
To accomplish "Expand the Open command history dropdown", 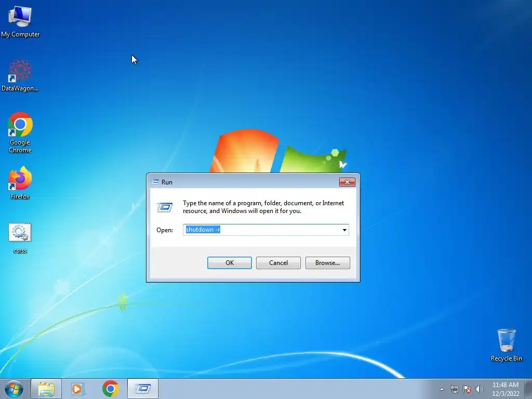I will tap(344, 230).
